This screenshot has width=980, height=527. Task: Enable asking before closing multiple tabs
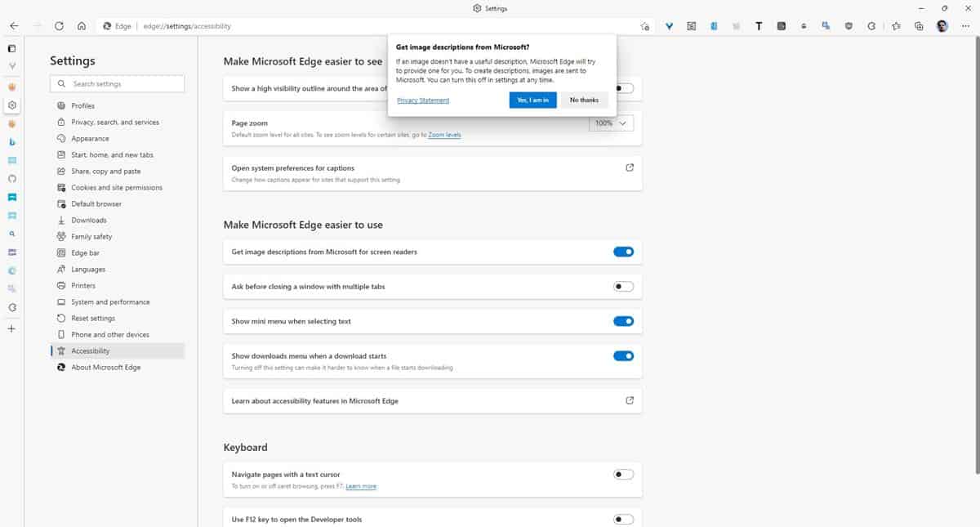tap(623, 286)
